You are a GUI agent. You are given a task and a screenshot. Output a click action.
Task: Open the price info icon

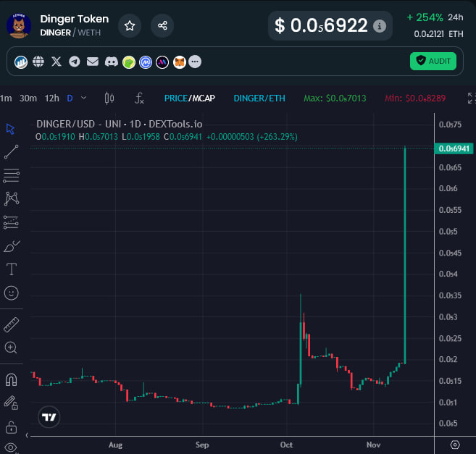click(x=380, y=26)
